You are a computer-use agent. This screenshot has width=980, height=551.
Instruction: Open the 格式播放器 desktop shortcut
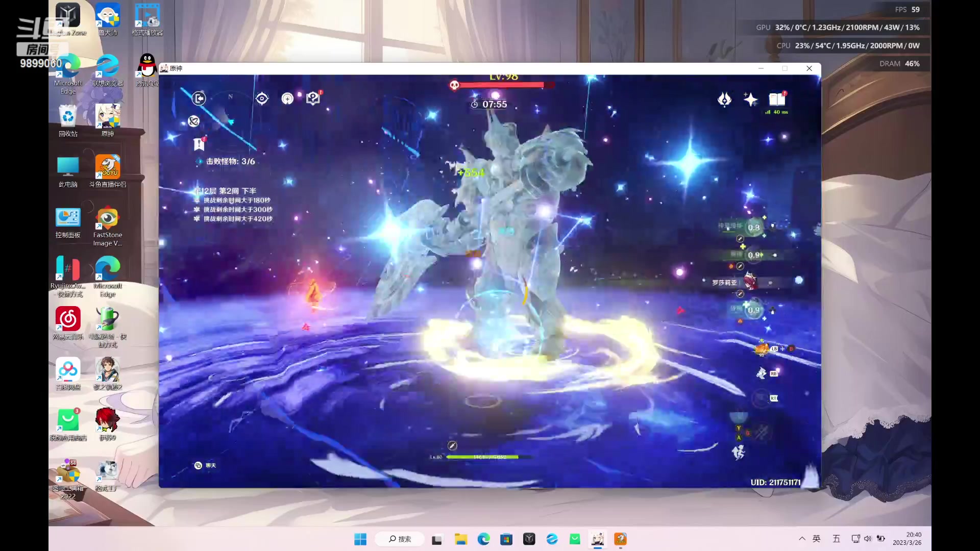(147, 19)
